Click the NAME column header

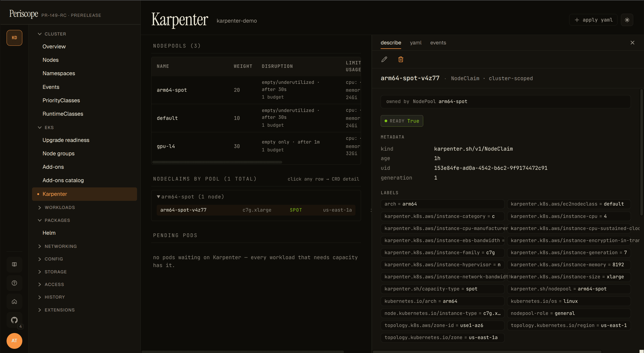[163, 66]
